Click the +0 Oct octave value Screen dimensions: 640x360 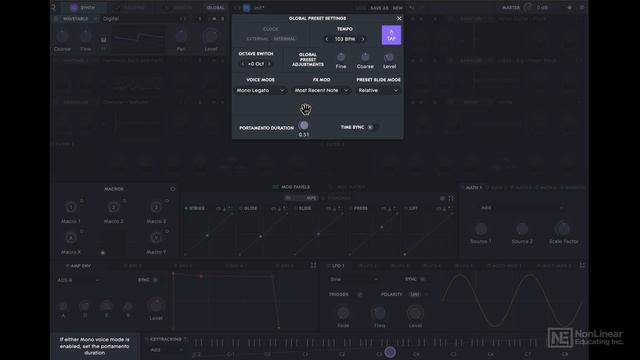tap(256, 64)
